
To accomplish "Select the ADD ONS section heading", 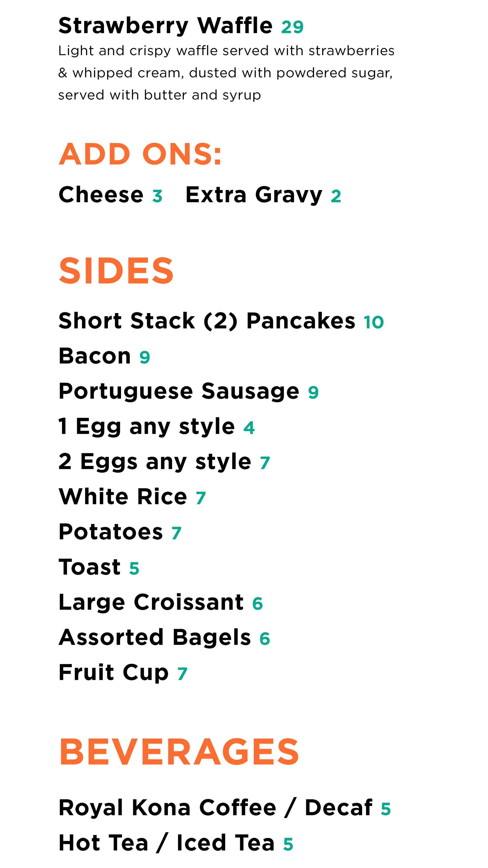I will (140, 154).
